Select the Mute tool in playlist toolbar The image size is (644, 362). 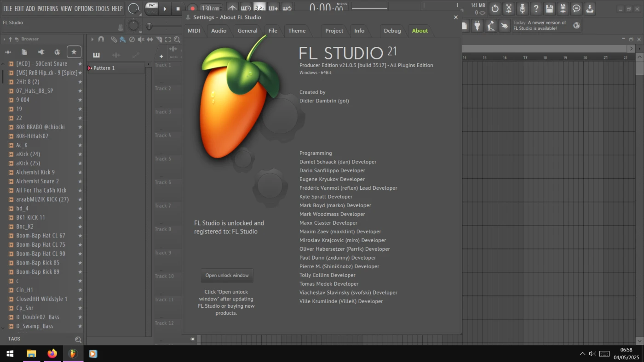point(141,40)
